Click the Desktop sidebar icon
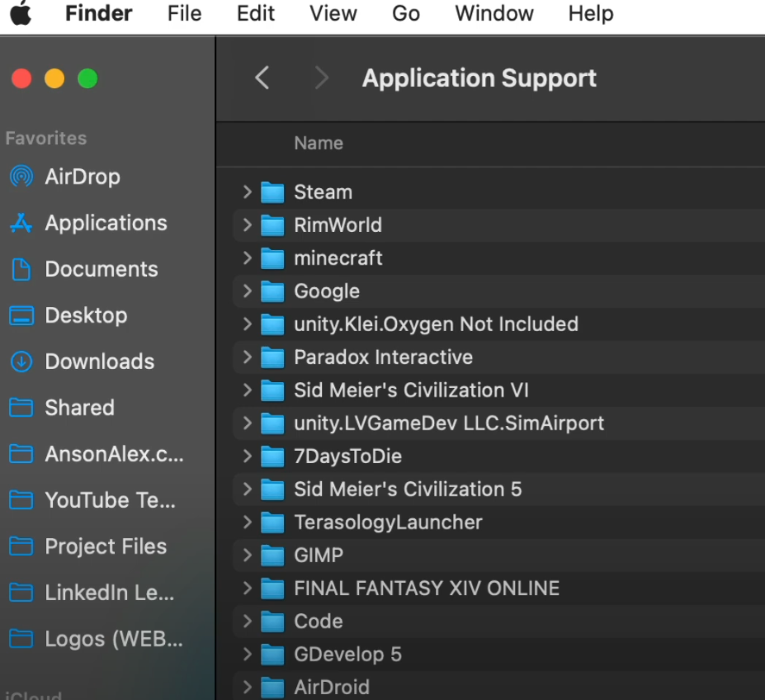Viewport: 765px width, 700px height. point(21,315)
